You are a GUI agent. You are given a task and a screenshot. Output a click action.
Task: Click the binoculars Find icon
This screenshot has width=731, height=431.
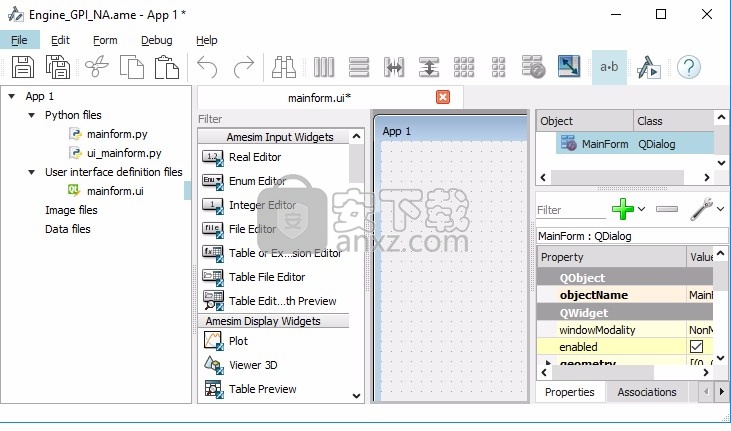(x=284, y=67)
